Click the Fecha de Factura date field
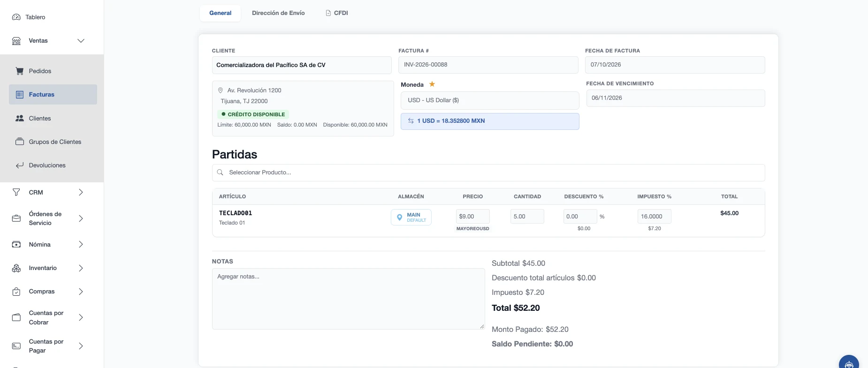Image resolution: width=868 pixels, height=368 pixels. pyautogui.click(x=675, y=65)
